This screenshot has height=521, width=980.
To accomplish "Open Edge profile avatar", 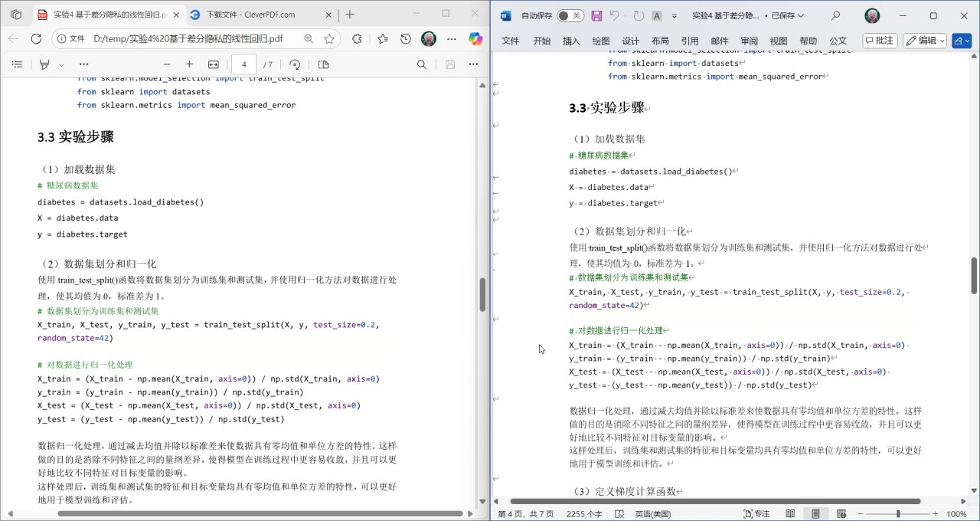I will pos(429,38).
